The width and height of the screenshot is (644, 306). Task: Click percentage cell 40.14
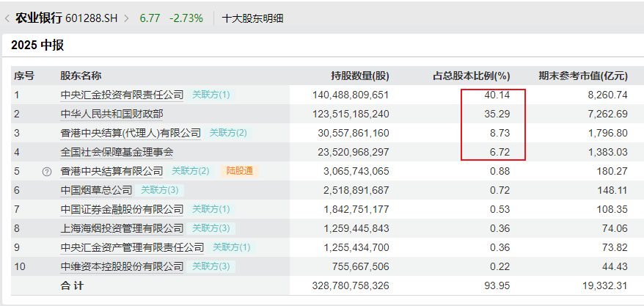tap(497, 95)
